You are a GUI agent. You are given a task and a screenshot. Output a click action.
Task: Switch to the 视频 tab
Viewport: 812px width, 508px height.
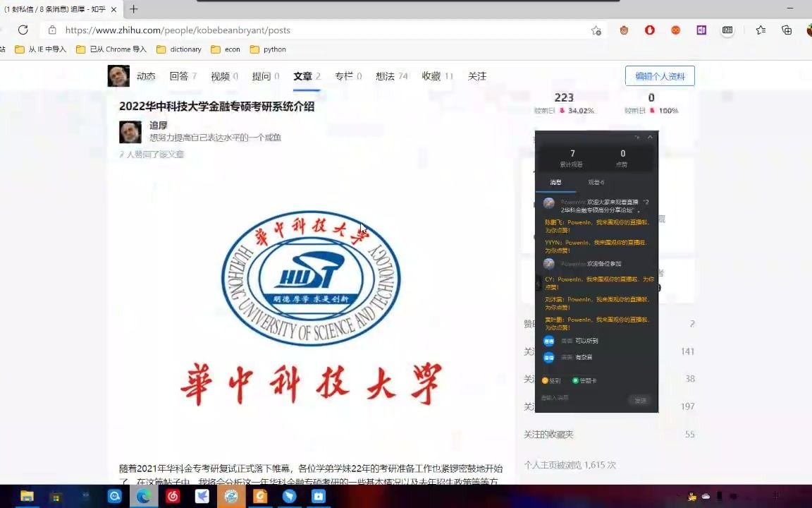tap(224, 76)
